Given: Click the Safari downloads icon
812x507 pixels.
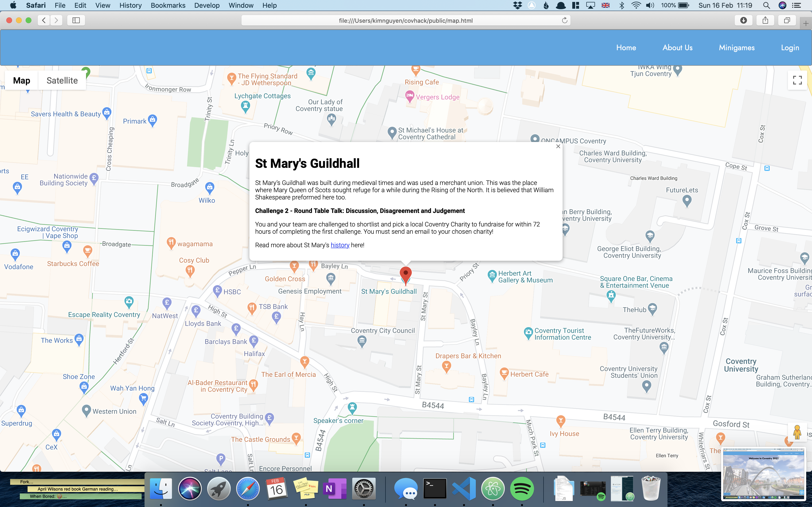Looking at the screenshot, I should [744, 21].
